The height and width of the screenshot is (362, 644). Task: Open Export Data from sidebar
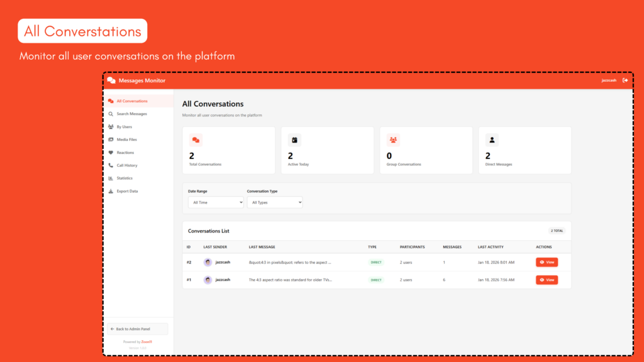point(127,191)
